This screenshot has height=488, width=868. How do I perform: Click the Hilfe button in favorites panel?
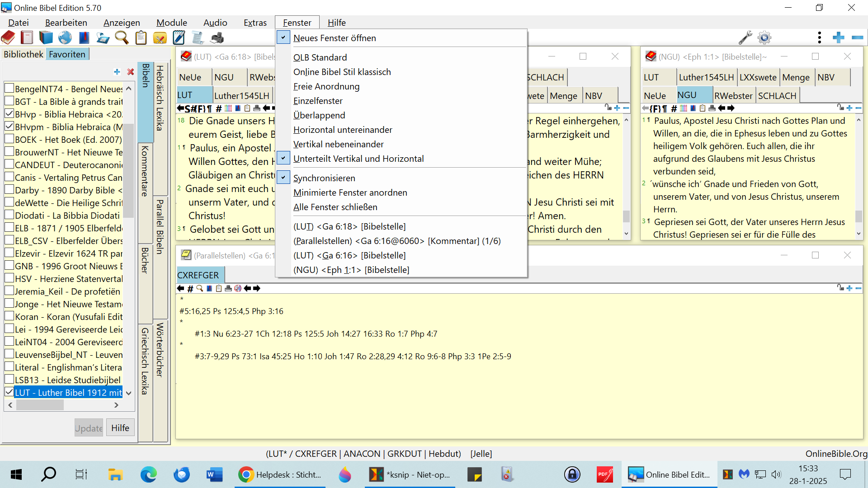(120, 428)
